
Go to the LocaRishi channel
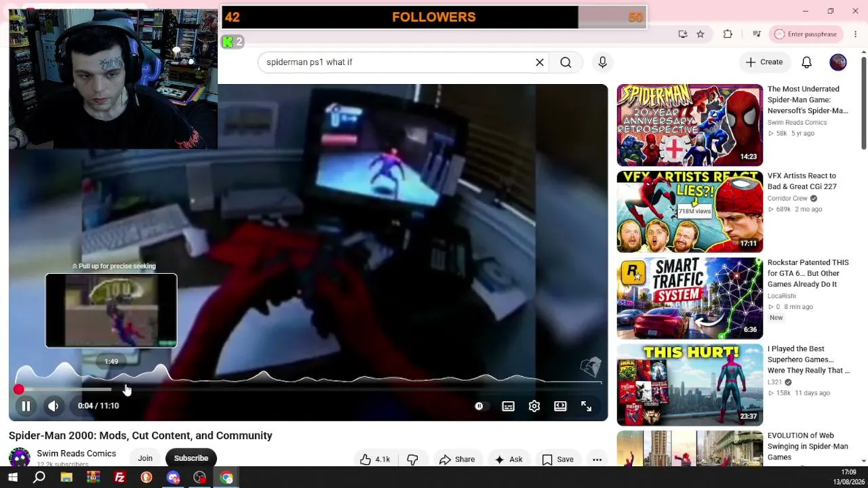782,296
